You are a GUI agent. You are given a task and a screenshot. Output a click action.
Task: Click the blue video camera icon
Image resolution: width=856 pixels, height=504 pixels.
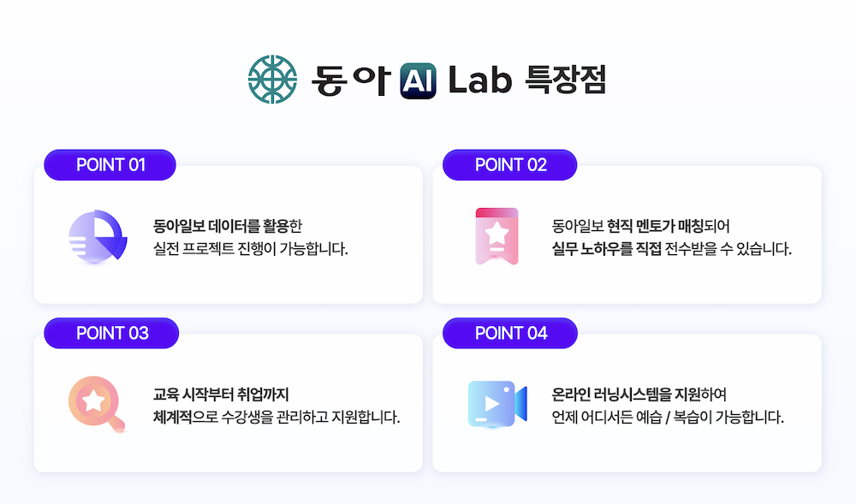pyautogui.click(x=497, y=403)
